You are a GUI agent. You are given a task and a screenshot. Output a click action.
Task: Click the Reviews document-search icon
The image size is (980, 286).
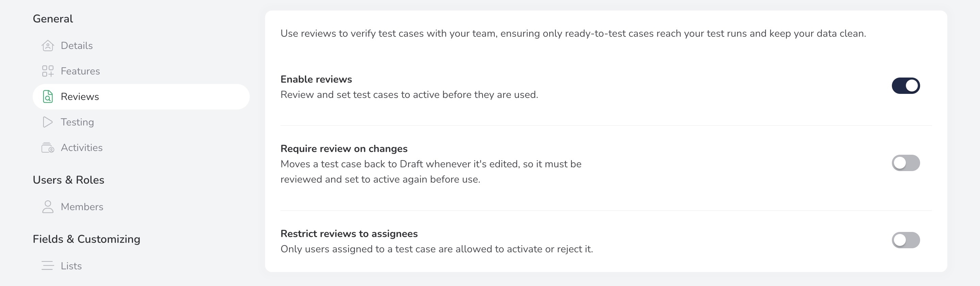pos(48,97)
